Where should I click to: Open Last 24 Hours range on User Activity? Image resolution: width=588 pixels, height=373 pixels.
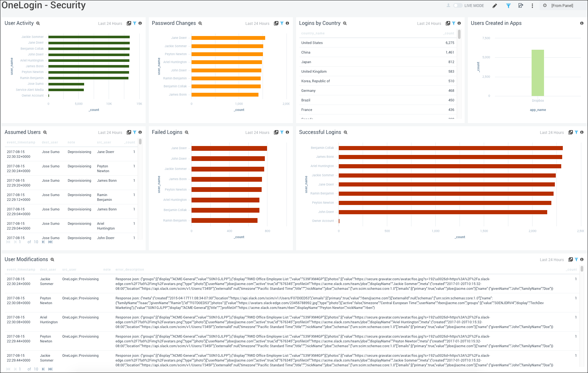[110, 24]
